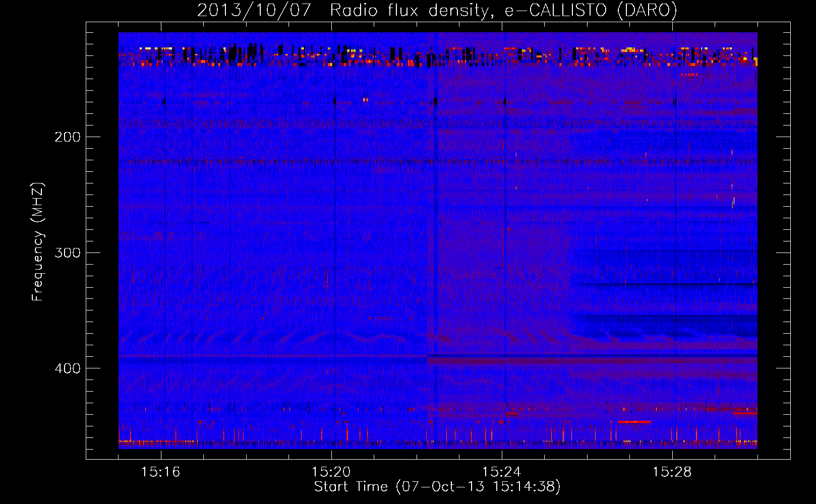Click the 300 frequency tick label

point(67,253)
